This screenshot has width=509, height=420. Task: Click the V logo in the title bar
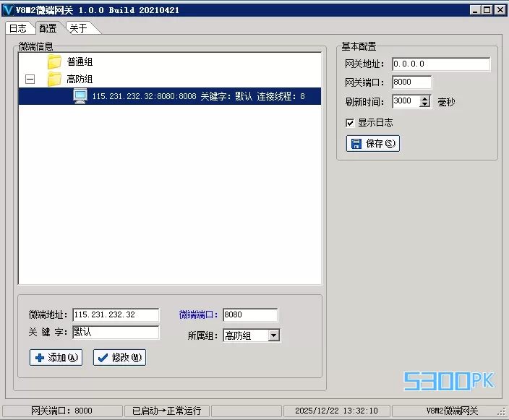pyautogui.click(x=8, y=10)
